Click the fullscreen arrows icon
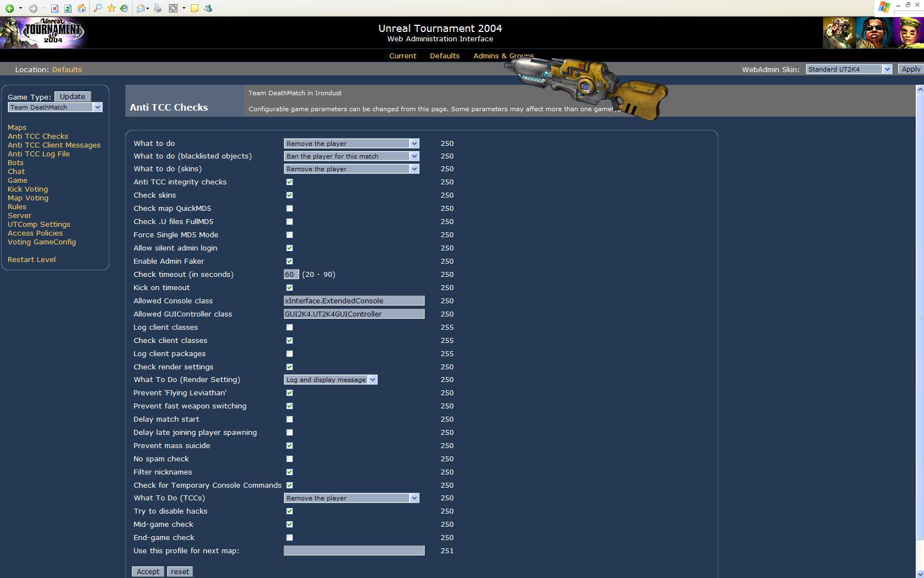The image size is (924, 578). (x=173, y=8)
